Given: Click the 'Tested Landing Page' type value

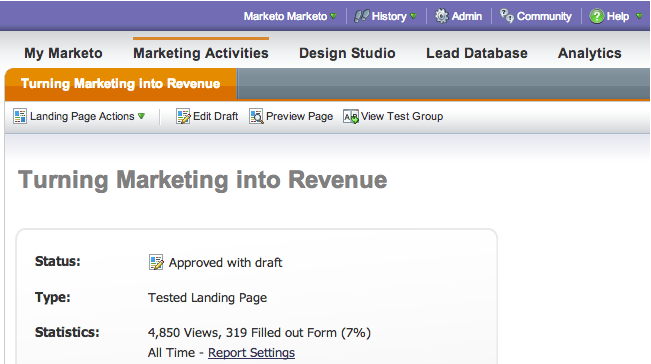Looking at the screenshot, I should point(208,298).
